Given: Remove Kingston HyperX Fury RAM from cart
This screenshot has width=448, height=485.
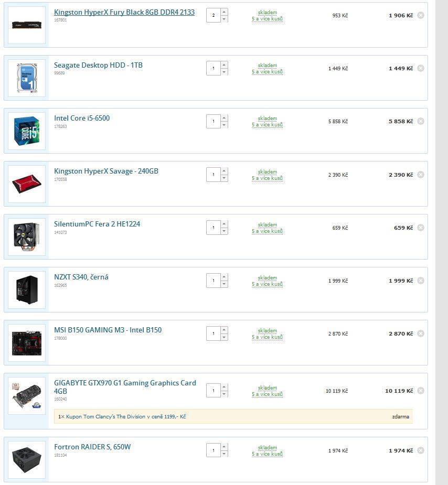Looking at the screenshot, I should click(x=421, y=15).
